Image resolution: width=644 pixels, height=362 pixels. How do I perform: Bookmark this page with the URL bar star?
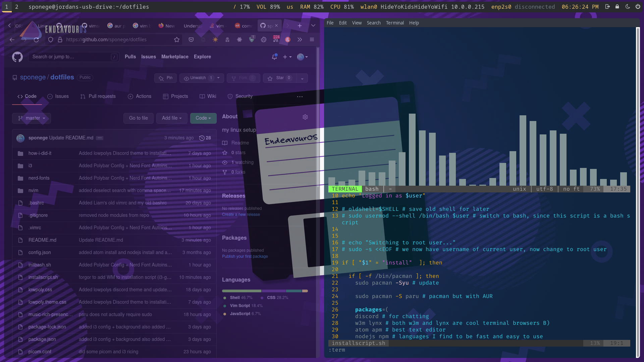177,40
